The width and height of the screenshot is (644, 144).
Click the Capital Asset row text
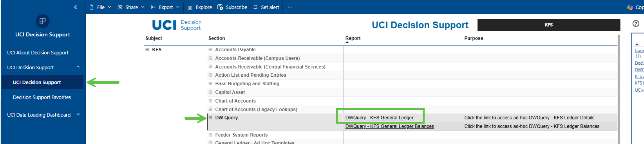point(230,92)
